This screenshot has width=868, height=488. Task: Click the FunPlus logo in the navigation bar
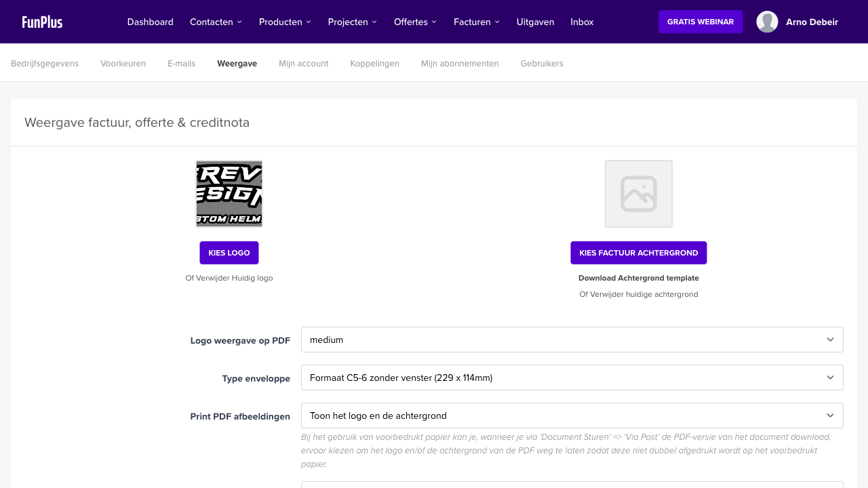(x=41, y=21)
